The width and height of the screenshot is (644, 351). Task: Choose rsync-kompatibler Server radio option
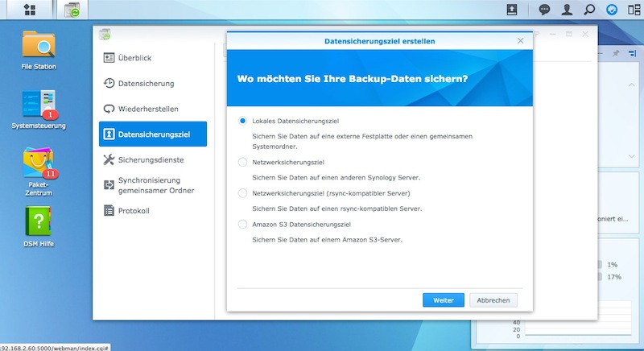[x=242, y=193]
